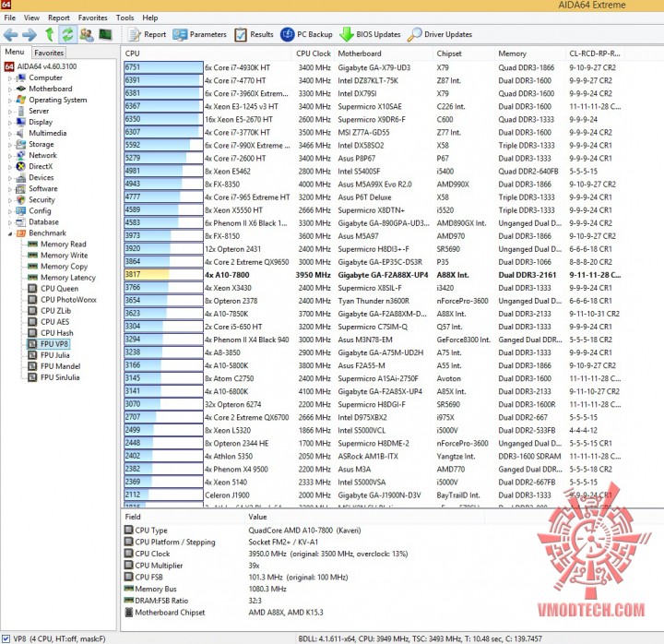Expand the Motherboard tree node
This screenshot has height=644, width=664.
tap(10, 89)
